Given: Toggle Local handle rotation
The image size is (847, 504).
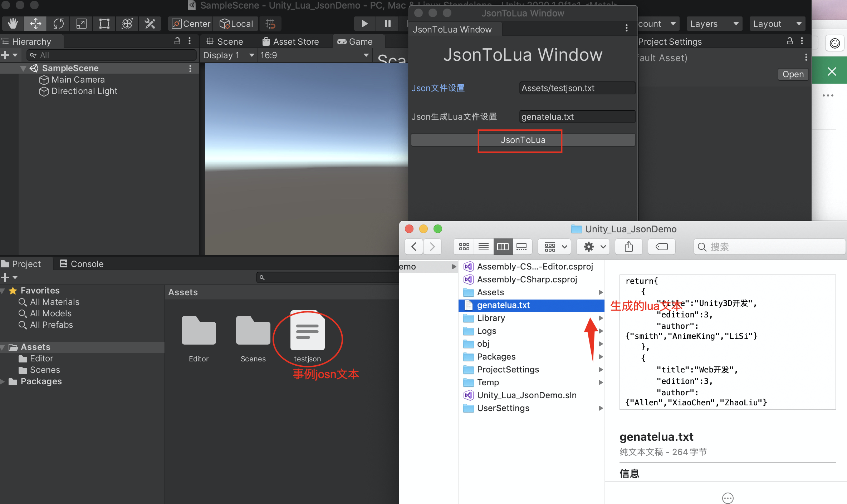Looking at the screenshot, I should tap(236, 24).
